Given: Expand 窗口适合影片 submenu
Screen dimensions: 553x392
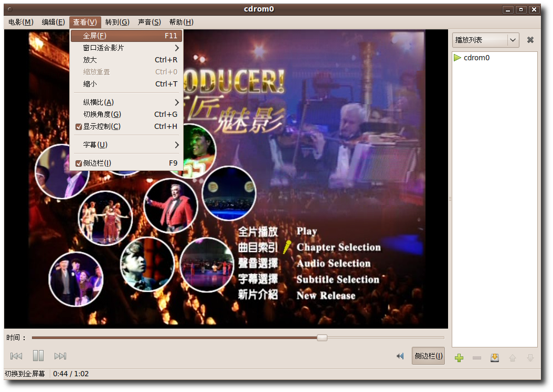Looking at the screenshot, I should coord(126,48).
